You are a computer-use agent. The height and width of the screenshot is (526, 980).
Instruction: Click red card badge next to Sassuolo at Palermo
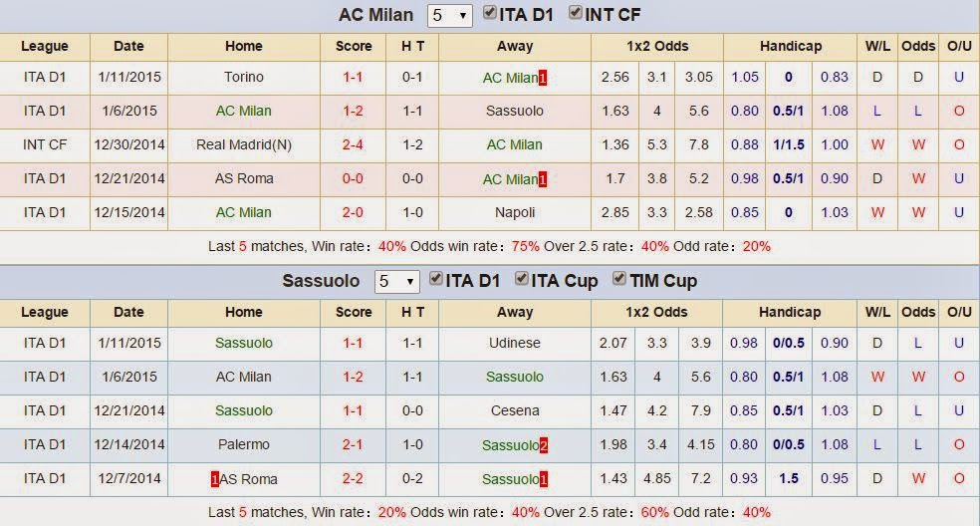(x=544, y=445)
